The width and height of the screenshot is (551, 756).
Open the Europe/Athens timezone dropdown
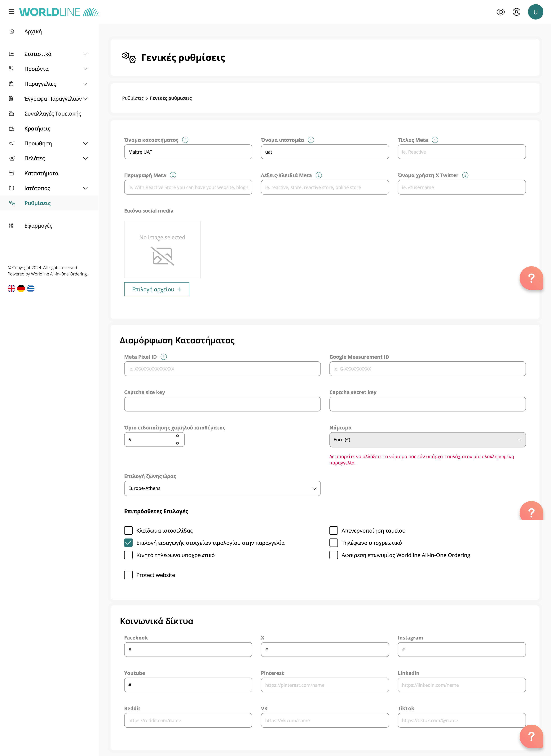pos(222,488)
